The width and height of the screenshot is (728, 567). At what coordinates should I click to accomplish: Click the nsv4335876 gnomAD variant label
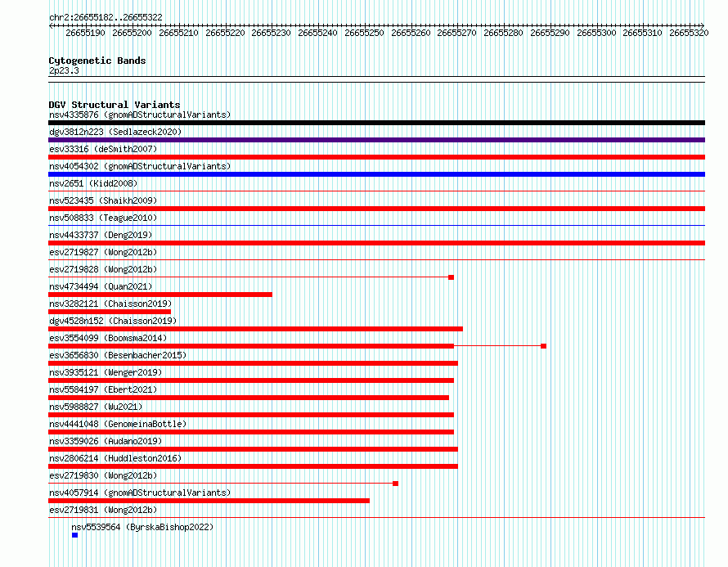click(x=140, y=115)
